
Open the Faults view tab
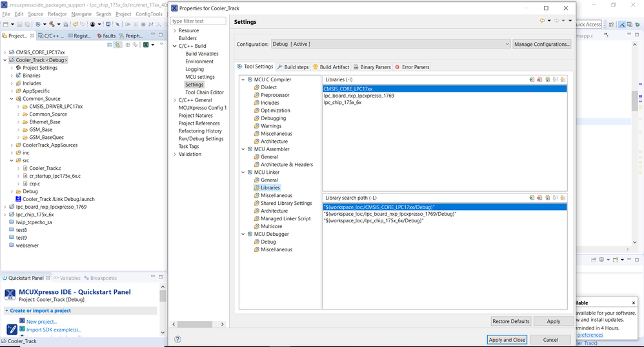[x=106, y=36]
